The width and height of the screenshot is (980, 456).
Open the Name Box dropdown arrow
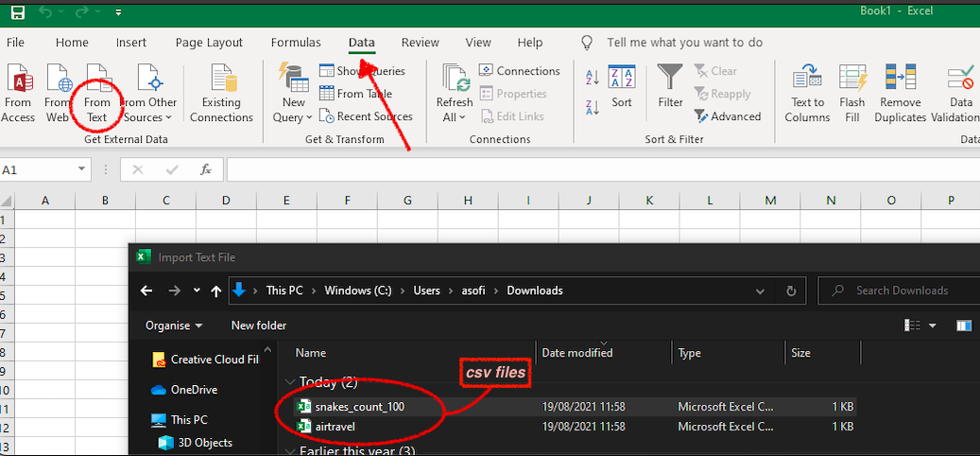[x=82, y=169]
